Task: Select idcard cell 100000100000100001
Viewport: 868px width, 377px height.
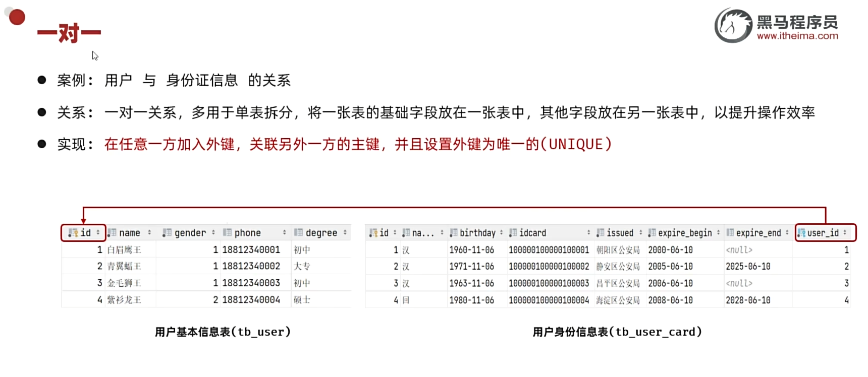Action: click(549, 250)
